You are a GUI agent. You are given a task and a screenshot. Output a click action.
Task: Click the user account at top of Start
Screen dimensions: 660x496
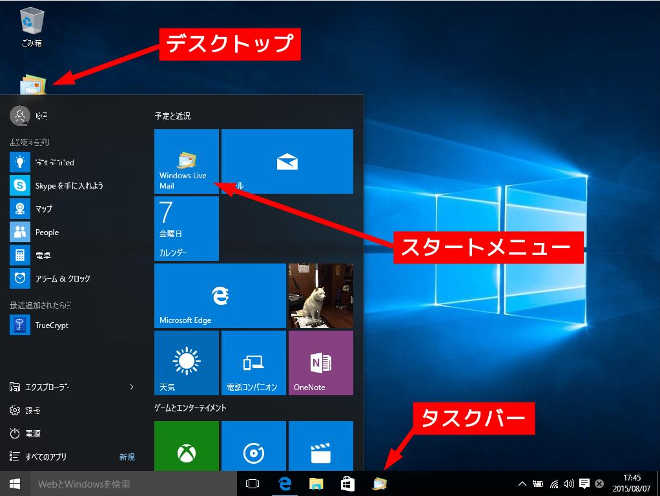tap(30, 115)
